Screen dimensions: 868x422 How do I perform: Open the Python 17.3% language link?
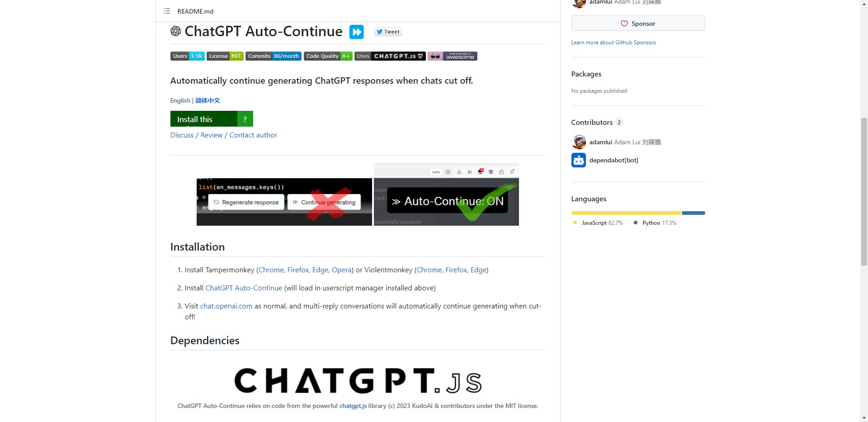click(655, 223)
